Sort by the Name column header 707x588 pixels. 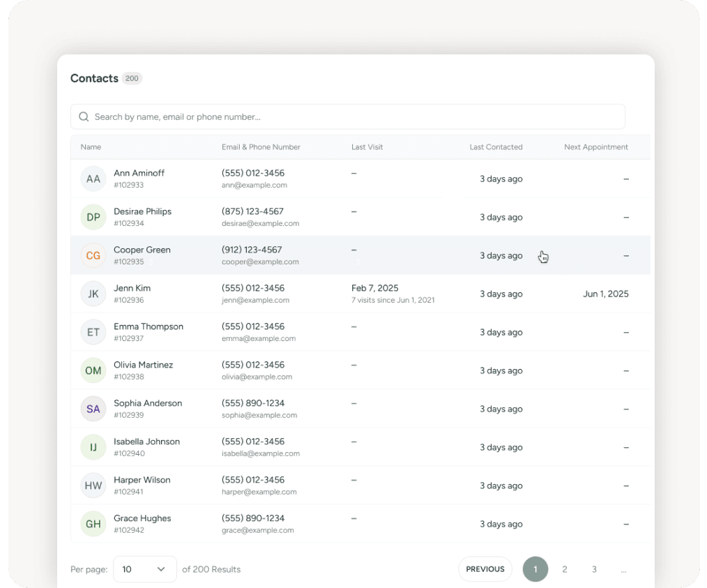tap(91, 147)
